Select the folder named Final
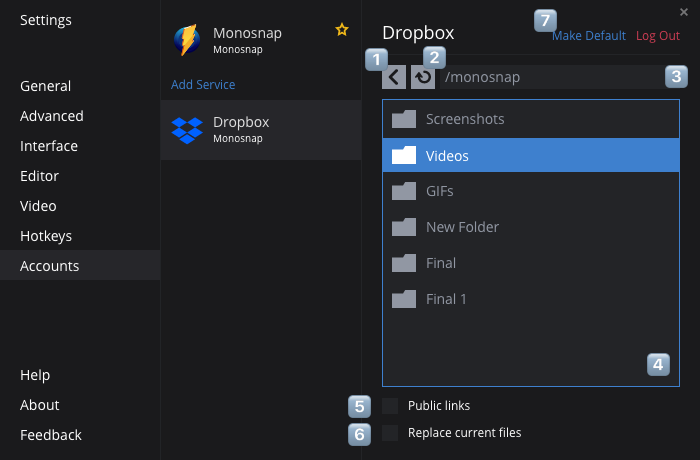Screen dimensions: 700x460 441,263
